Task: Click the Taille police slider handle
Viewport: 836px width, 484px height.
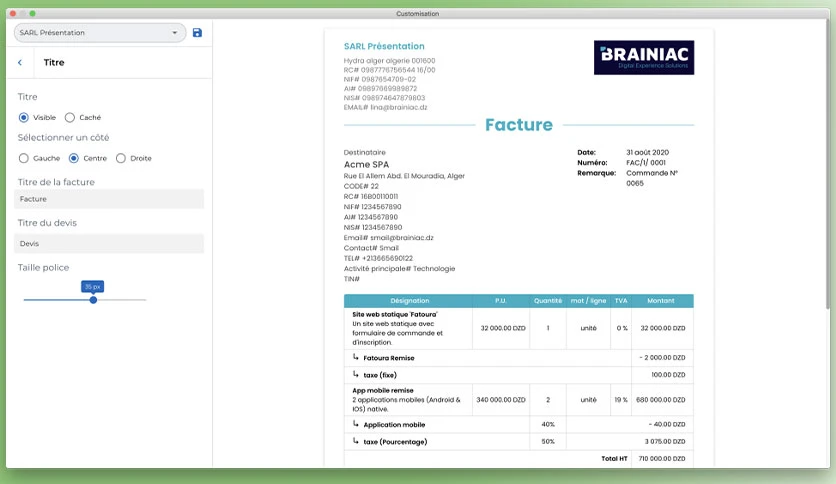Action: [93, 300]
